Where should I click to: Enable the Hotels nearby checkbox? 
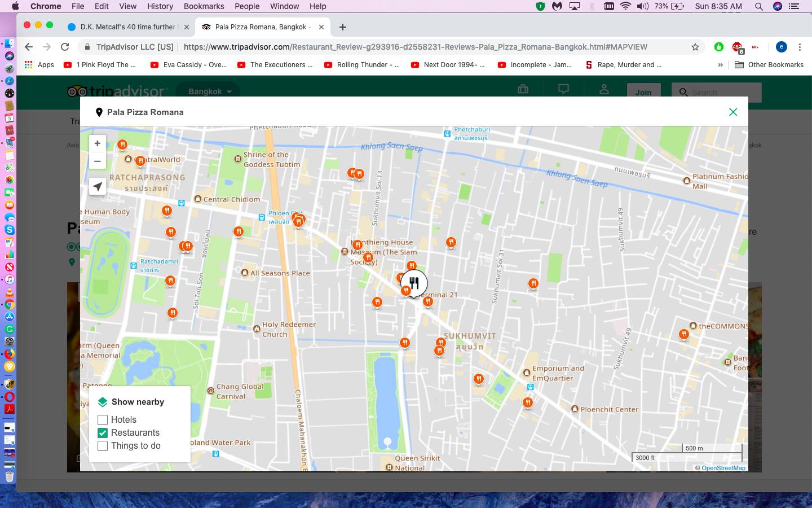(x=103, y=420)
